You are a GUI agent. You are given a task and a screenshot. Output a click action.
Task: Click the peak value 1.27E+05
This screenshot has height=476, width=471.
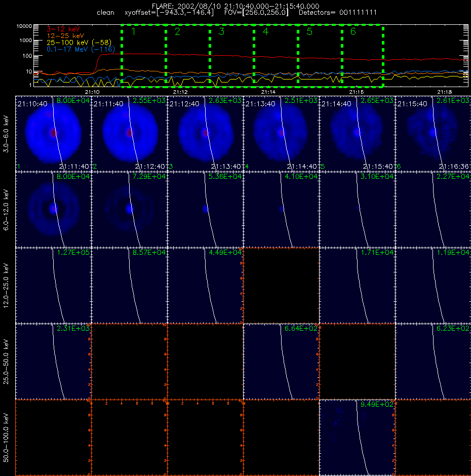coord(73,252)
